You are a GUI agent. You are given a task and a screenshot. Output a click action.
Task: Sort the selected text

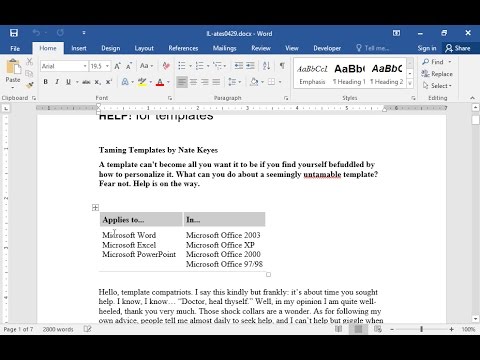click(x=266, y=66)
